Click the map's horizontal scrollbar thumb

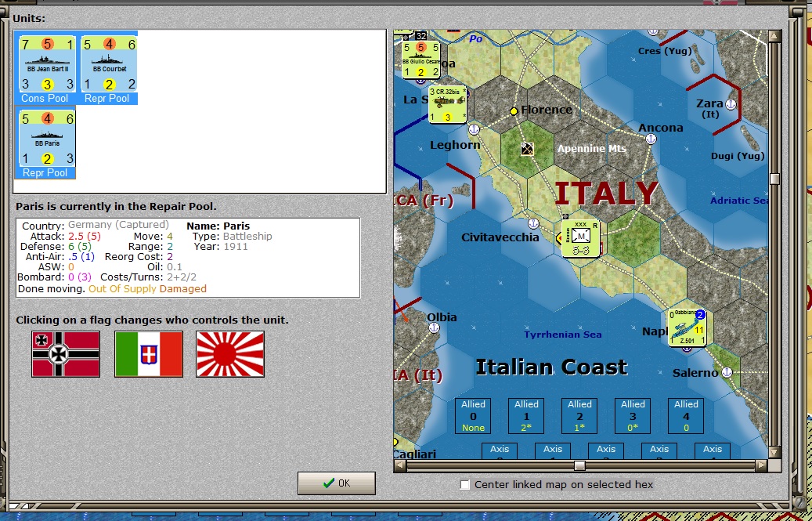(x=580, y=465)
